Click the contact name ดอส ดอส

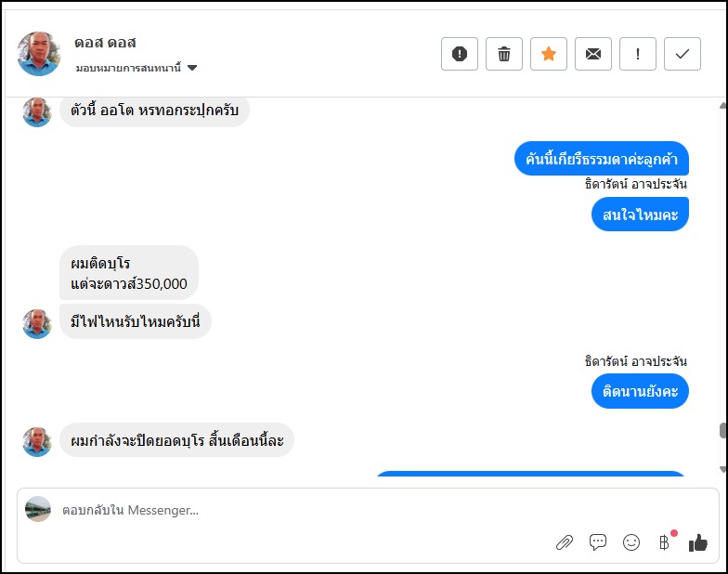[105, 44]
